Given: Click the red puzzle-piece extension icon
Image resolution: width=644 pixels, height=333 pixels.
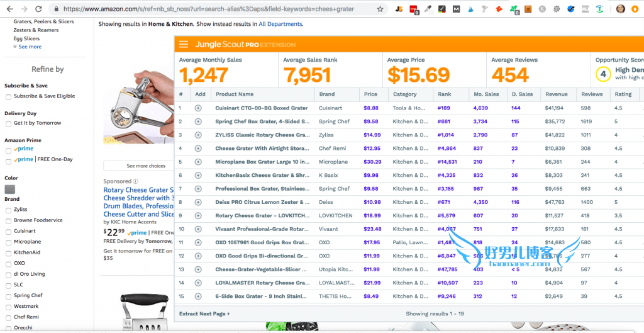Looking at the screenshot, I should [x=499, y=9].
